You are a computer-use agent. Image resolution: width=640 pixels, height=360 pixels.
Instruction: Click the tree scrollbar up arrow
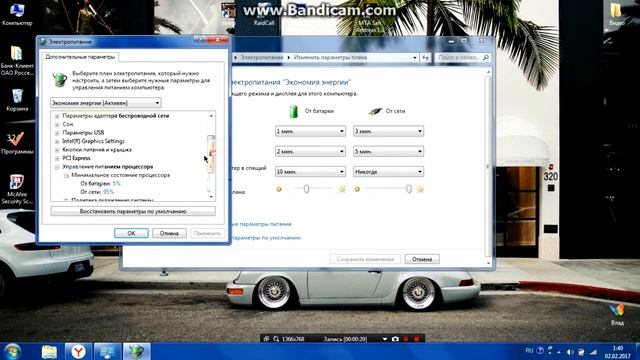click(211, 116)
